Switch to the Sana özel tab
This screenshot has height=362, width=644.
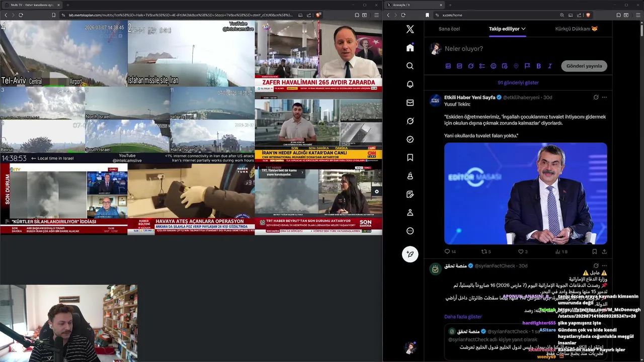[449, 29]
